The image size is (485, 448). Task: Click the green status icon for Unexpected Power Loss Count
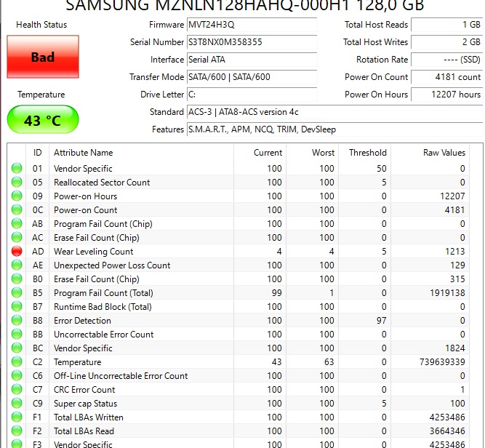pyautogui.click(x=17, y=265)
